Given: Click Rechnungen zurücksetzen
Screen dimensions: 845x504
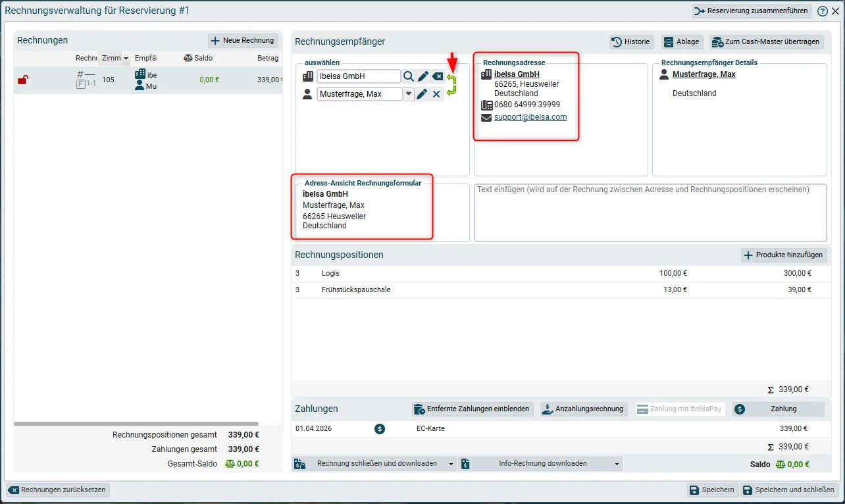Looking at the screenshot, I should click(x=58, y=490).
